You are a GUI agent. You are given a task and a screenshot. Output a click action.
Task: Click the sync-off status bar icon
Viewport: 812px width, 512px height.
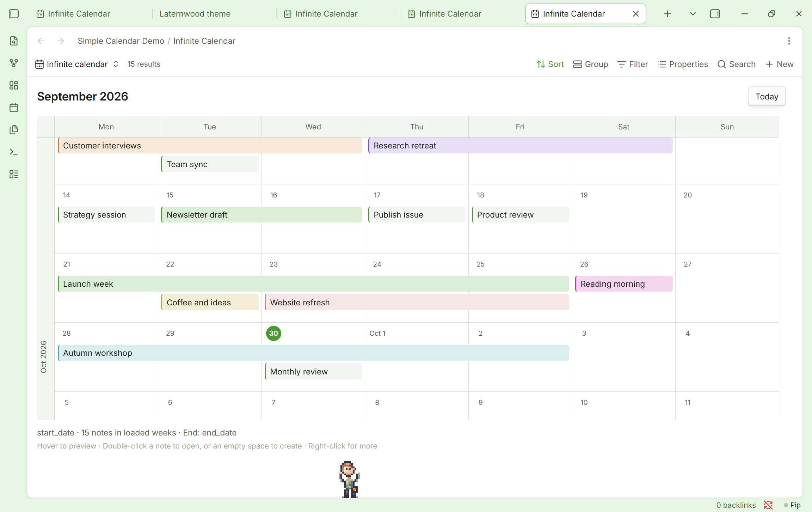tap(768, 505)
